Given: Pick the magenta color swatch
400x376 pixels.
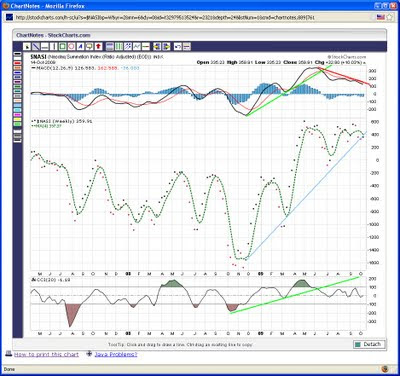Looking at the screenshot, I should [x=17, y=115].
